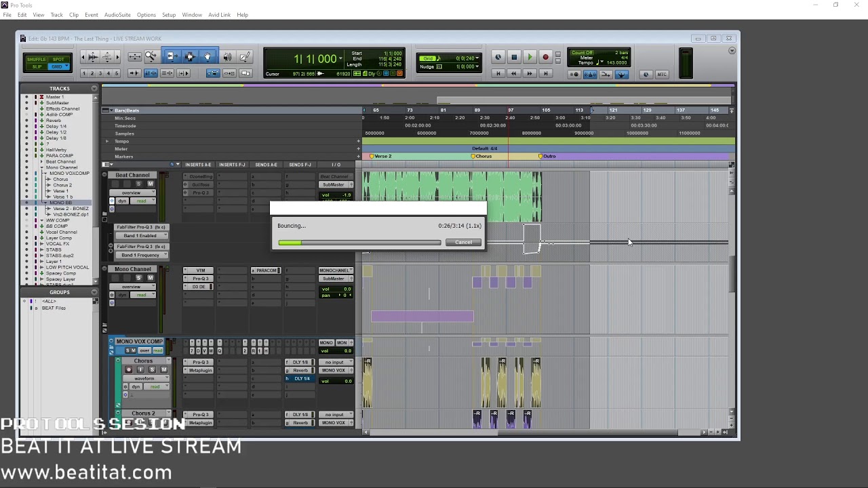The image size is (868, 488).
Task: Open the AudioSuite menu
Action: coord(117,15)
